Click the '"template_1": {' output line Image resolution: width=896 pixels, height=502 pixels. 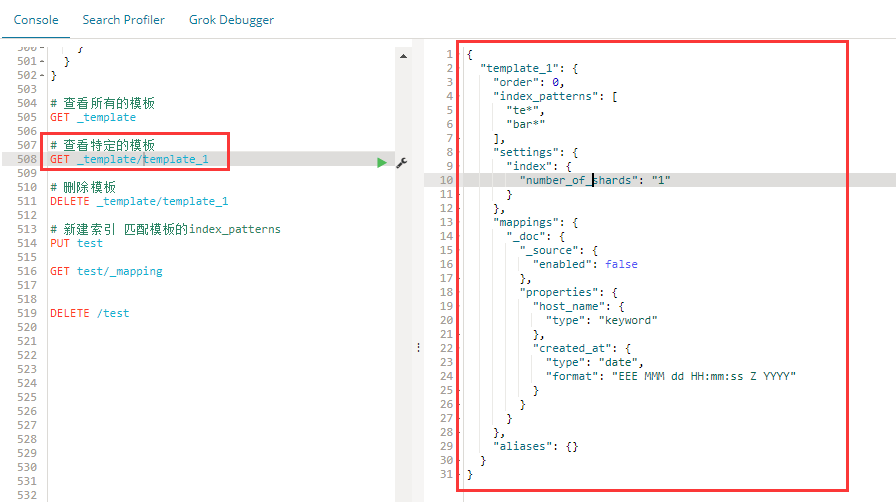[529, 69]
